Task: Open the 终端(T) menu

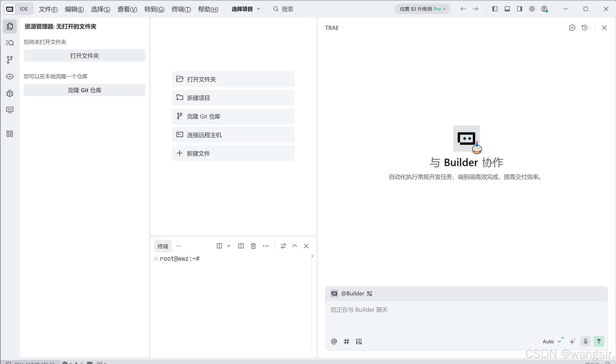Action: point(181,9)
